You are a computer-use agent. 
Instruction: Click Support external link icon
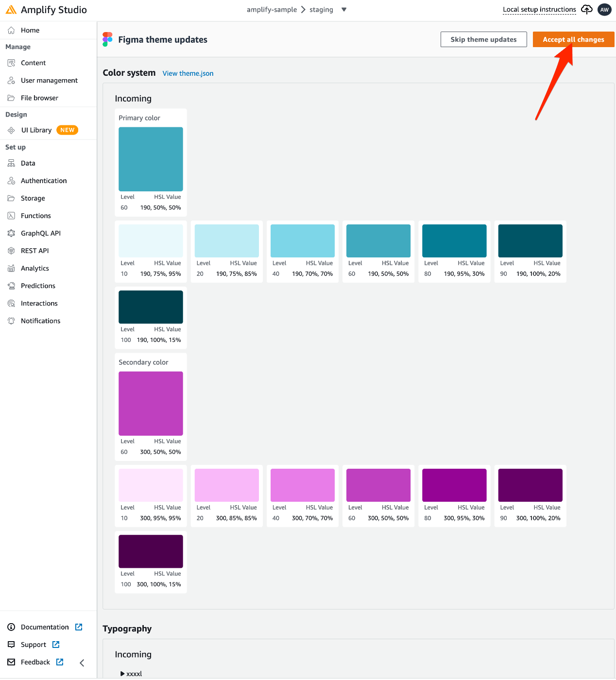pyautogui.click(x=56, y=645)
